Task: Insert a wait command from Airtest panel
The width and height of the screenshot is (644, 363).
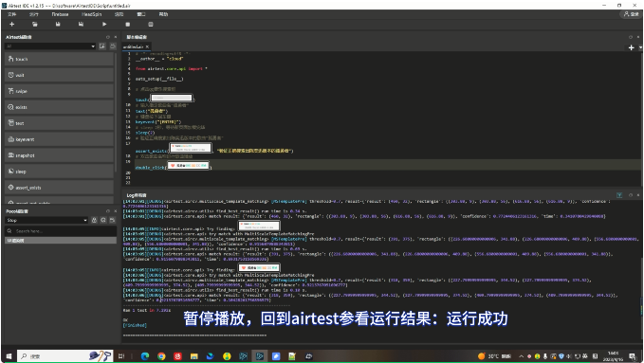Action: pos(59,75)
